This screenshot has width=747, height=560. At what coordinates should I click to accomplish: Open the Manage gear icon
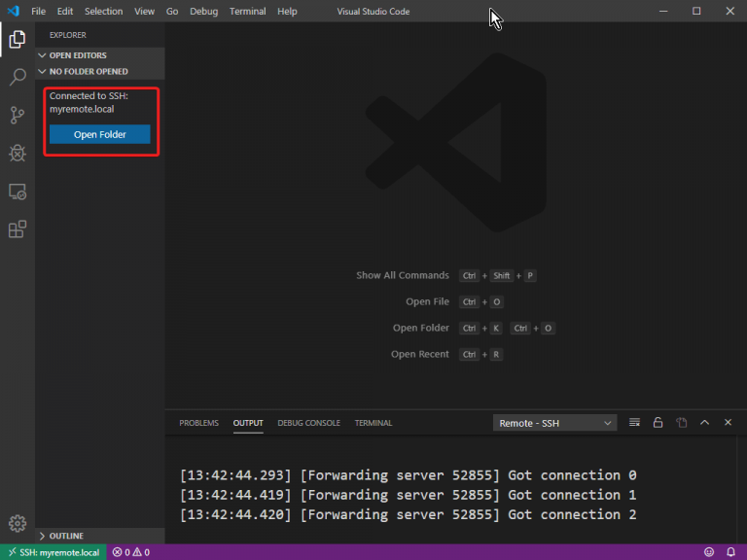pos(18,523)
